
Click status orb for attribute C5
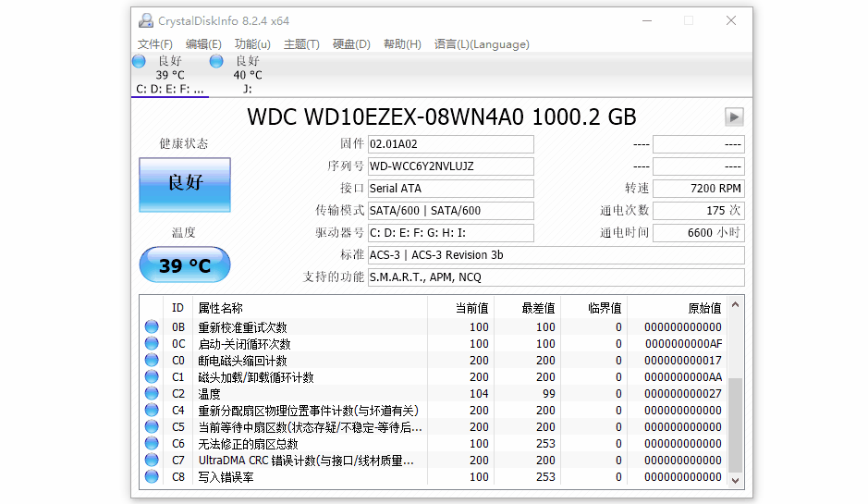pyautogui.click(x=151, y=426)
